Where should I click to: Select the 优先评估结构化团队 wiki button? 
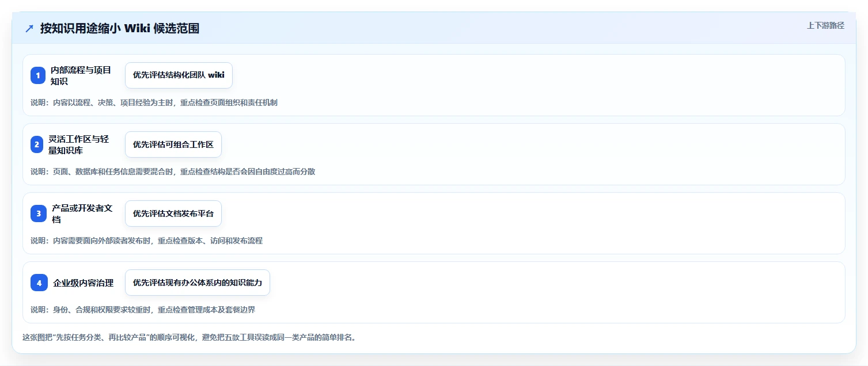point(179,75)
